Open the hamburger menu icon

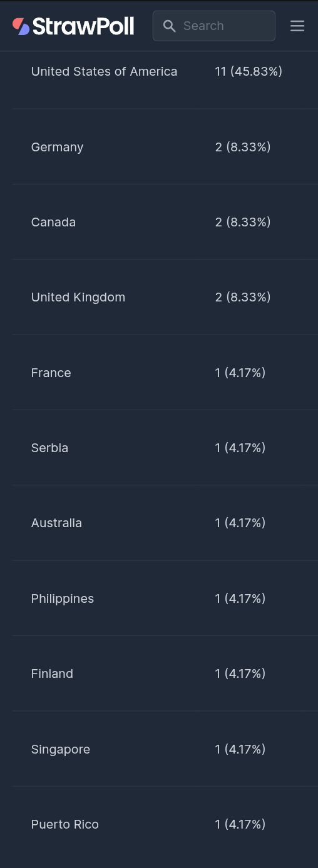297,26
